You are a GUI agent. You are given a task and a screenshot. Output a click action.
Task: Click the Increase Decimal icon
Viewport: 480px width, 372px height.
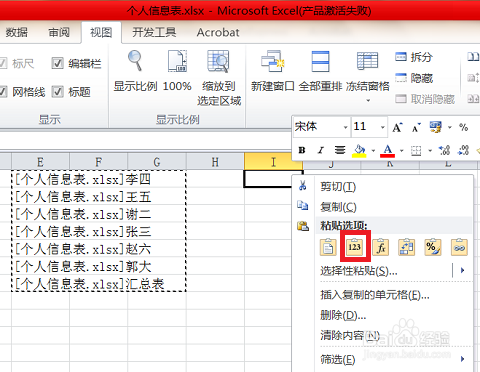(x=444, y=150)
